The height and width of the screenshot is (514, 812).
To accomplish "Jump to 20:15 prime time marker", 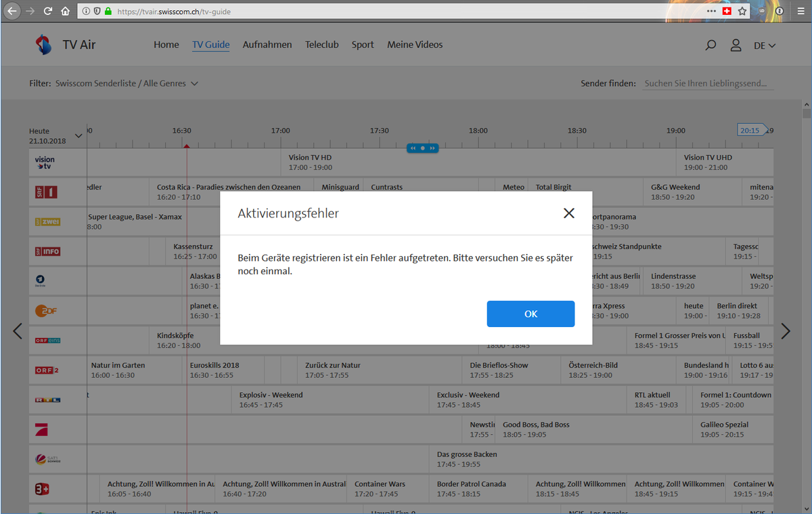I will coord(751,130).
